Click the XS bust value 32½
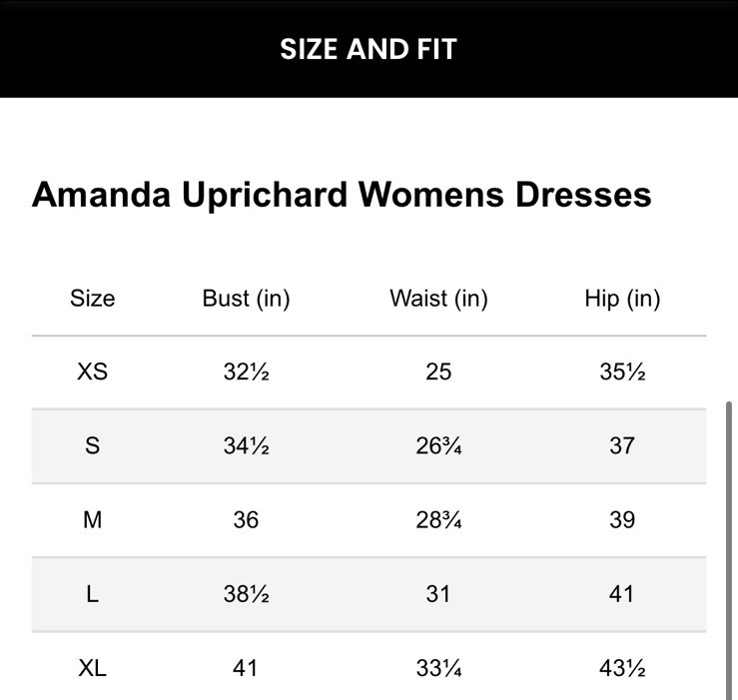 click(246, 371)
